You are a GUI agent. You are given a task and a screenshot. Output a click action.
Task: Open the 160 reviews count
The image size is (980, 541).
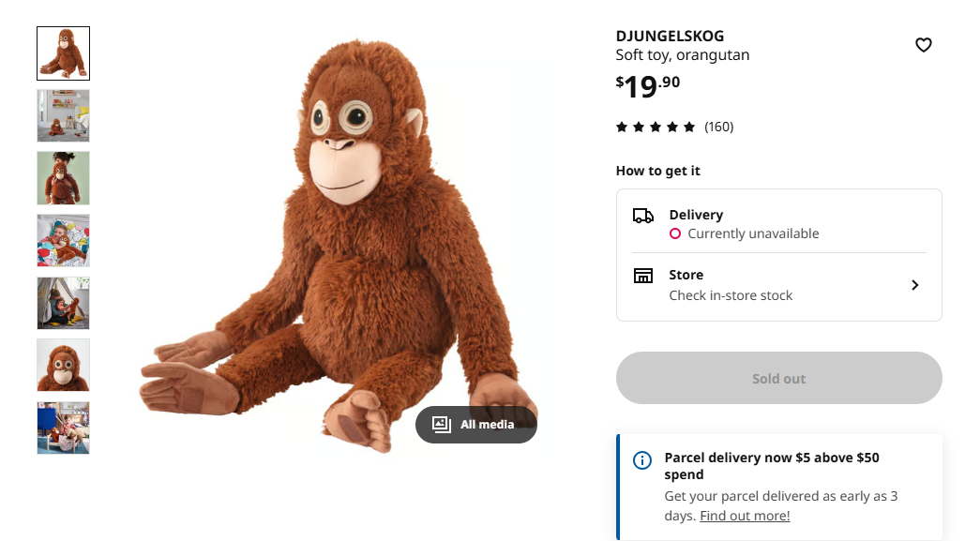pos(719,127)
